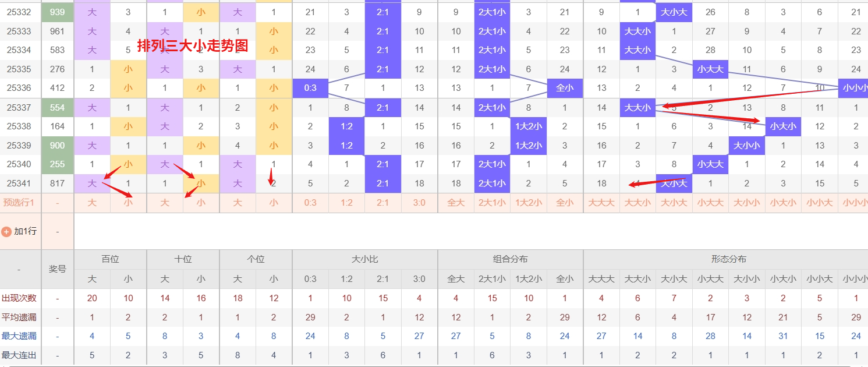Select the 出现次数 statistics row label
This screenshot has width=868, height=367.
tap(19, 298)
